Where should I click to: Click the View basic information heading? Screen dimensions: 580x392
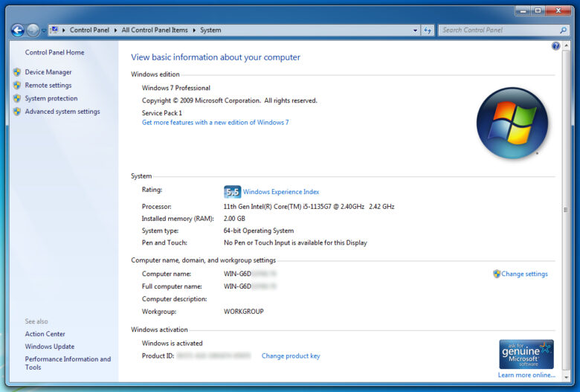[x=216, y=57]
